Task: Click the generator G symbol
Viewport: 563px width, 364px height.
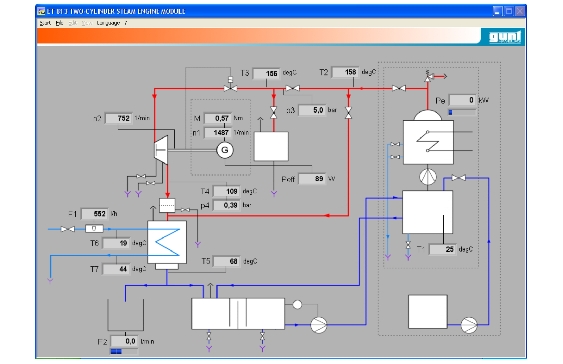Action: (225, 150)
